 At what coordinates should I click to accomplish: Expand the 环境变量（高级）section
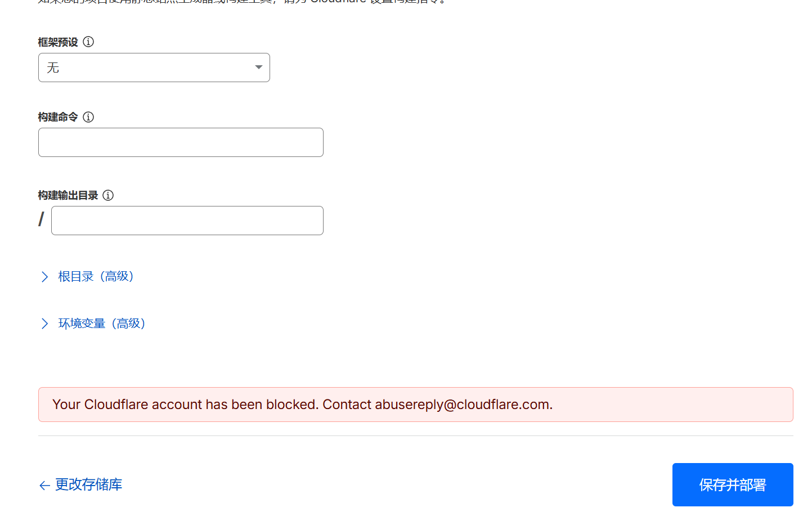(x=102, y=324)
